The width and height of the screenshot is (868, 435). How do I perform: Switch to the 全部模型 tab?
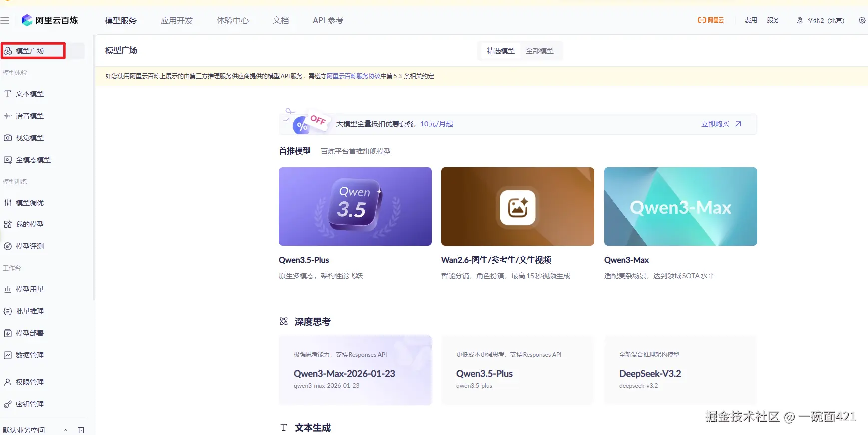point(540,51)
